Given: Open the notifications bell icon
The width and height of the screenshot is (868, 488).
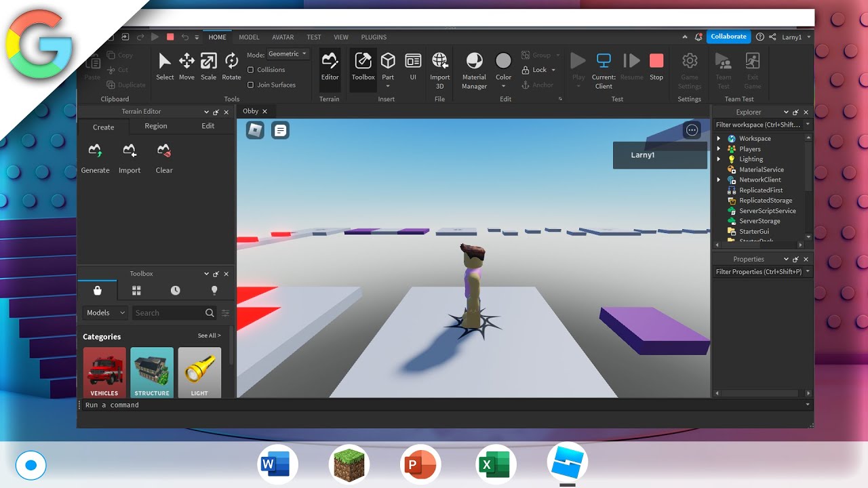Looking at the screenshot, I should 699,37.
